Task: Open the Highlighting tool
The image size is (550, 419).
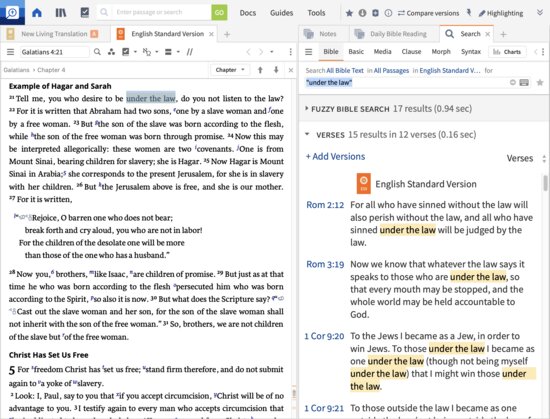Action: (x=501, y=13)
